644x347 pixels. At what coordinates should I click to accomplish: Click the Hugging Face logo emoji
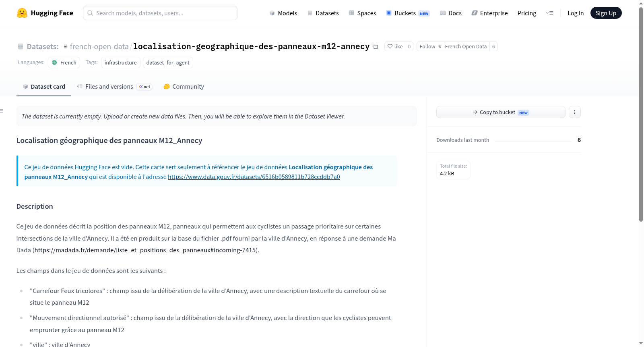tap(22, 13)
